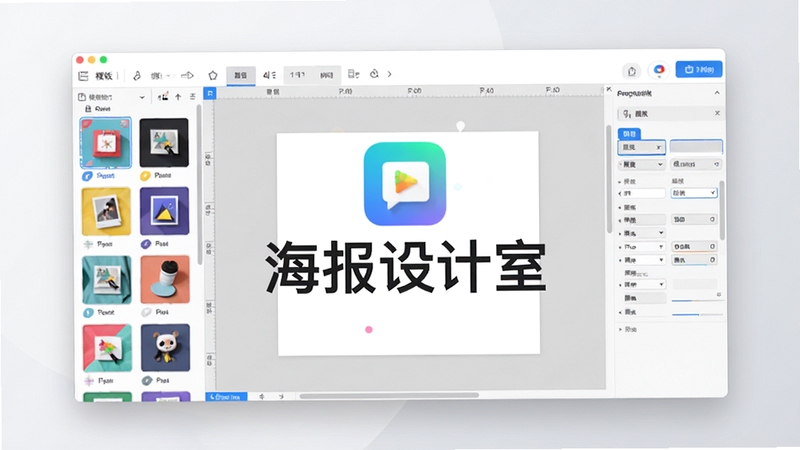The image size is (800, 450).
Task: Adjust the upper blue slider in properties
Action: [x=697, y=301]
